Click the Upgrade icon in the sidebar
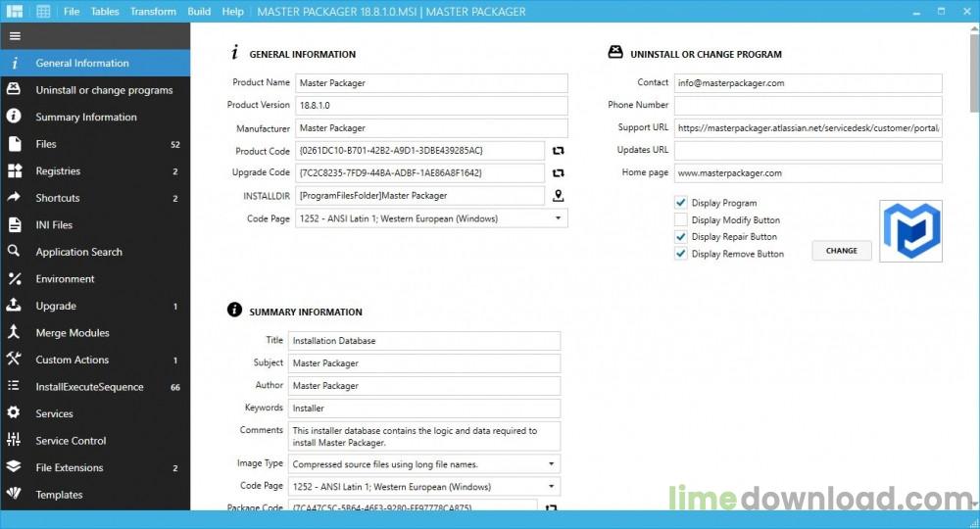 14,305
